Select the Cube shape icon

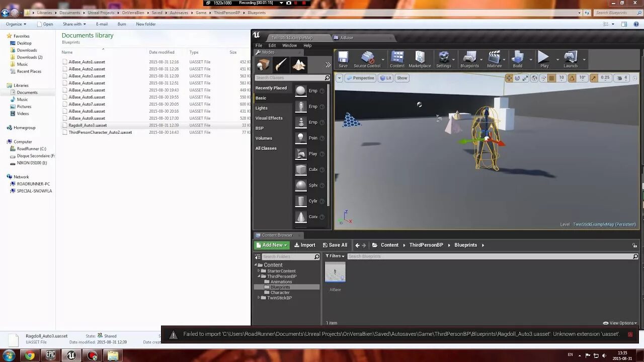[300, 169]
